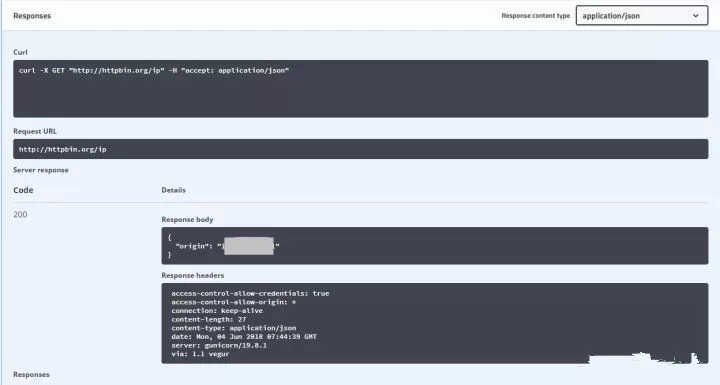Screen dimensions: 720x385
Task: Click the 200 response code
Action: pyautogui.click(x=20, y=215)
